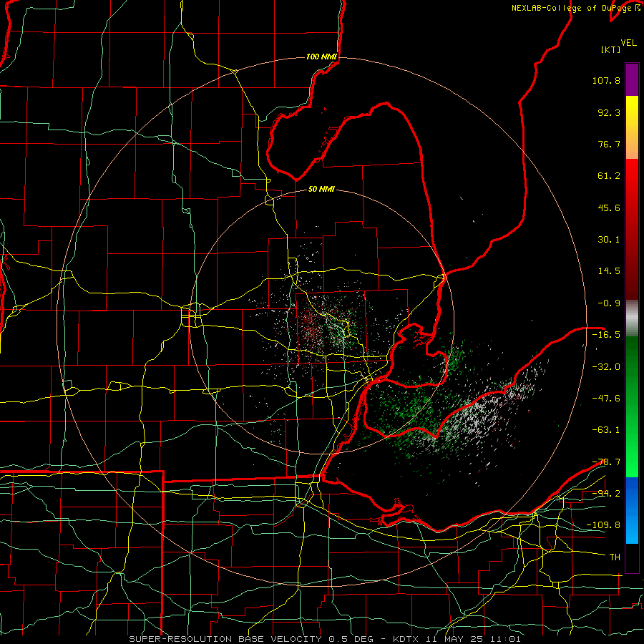Pick the blue segment of the color bar
The height and width of the screenshot is (644, 644).
632,510
